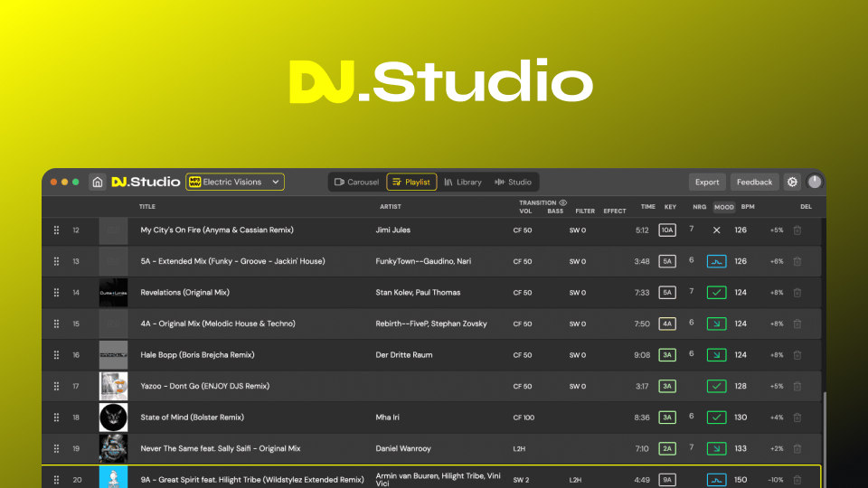This screenshot has height=488, width=868.
Task: Select artist 'Stan Kolev, Paul Thomas'
Action: 418,293
